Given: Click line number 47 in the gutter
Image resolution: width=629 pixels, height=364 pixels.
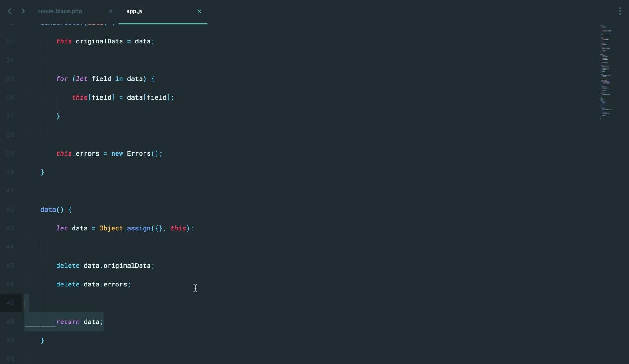Looking at the screenshot, I should click(10, 303).
